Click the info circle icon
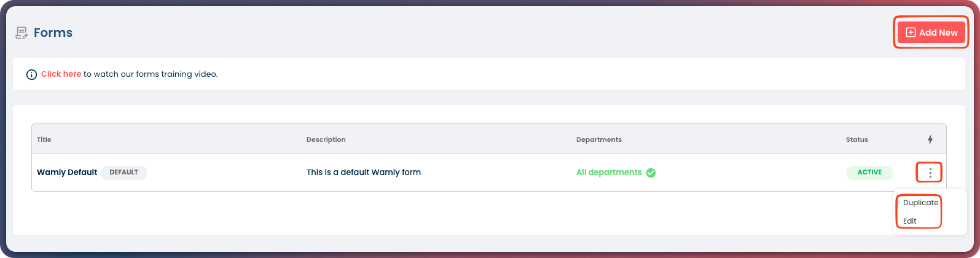 pyautogui.click(x=31, y=74)
